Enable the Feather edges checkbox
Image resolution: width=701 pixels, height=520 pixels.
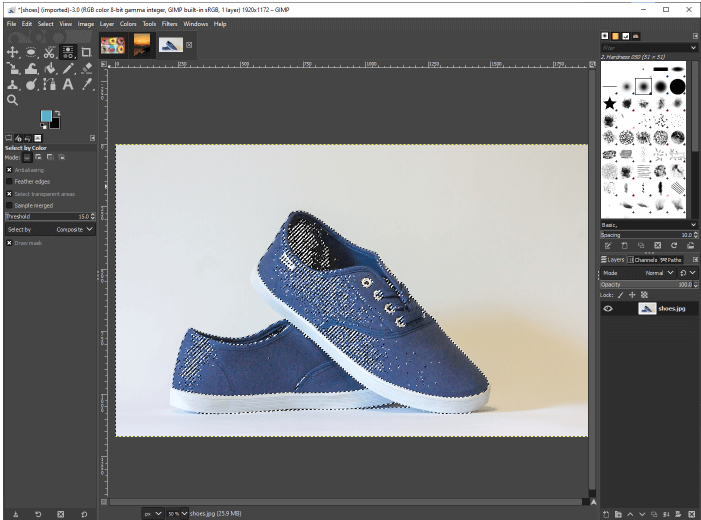[x=9, y=182]
